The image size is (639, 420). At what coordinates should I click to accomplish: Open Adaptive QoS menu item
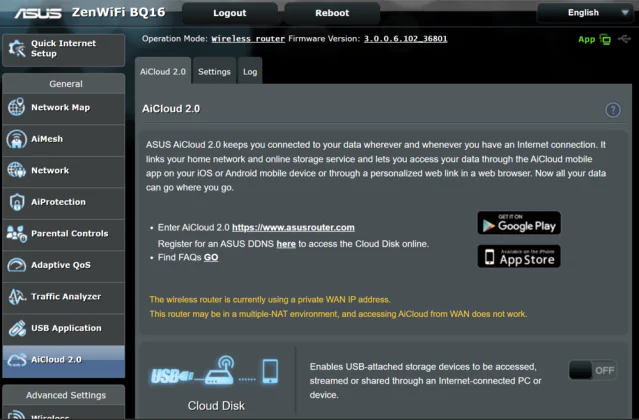(64, 266)
